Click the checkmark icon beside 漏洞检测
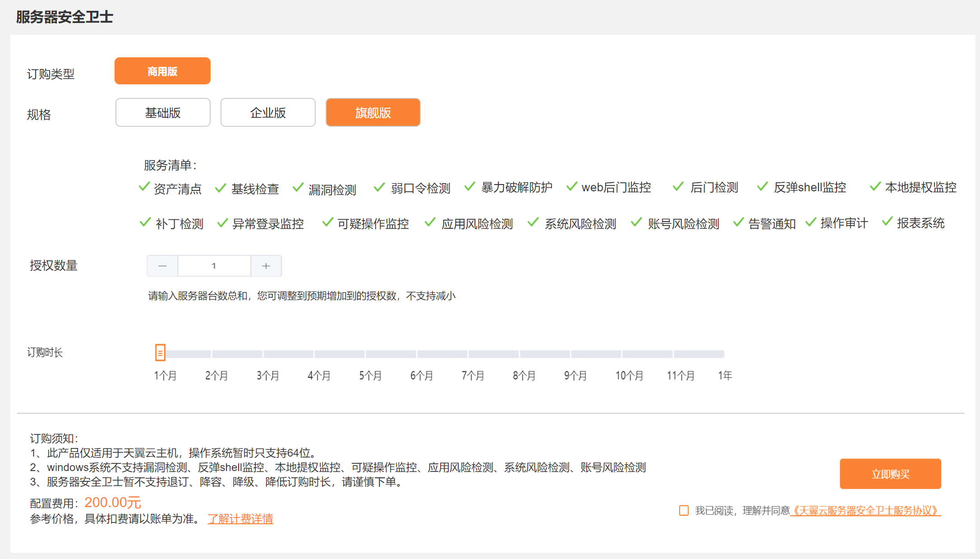This screenshot has height=559, width=980. click(x=298, y=187)
